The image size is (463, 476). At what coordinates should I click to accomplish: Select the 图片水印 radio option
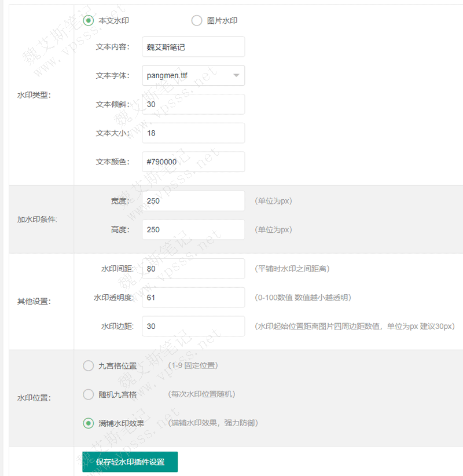pos(196,21)
